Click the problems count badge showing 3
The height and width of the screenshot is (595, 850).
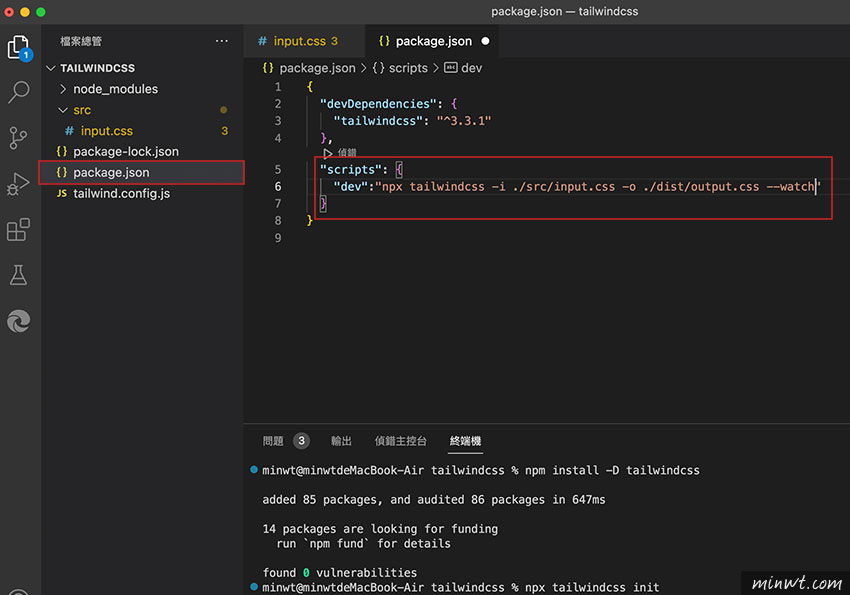click(301, 441)
